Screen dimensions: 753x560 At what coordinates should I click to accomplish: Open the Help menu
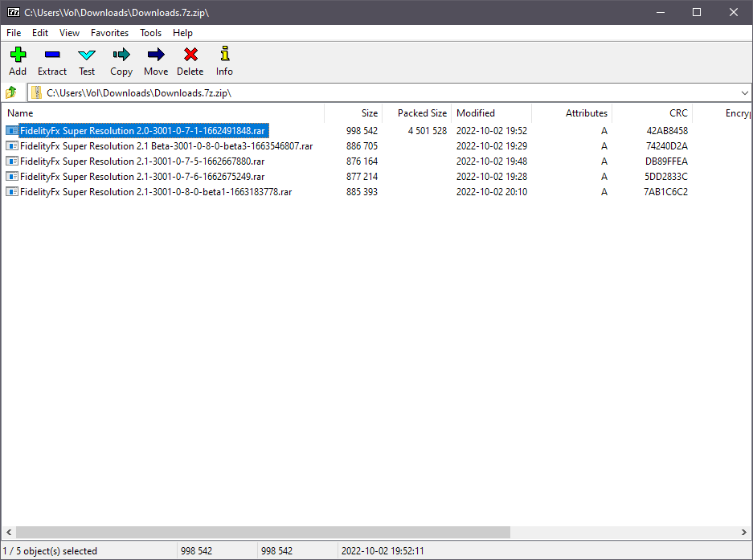(x=183, y=33)
